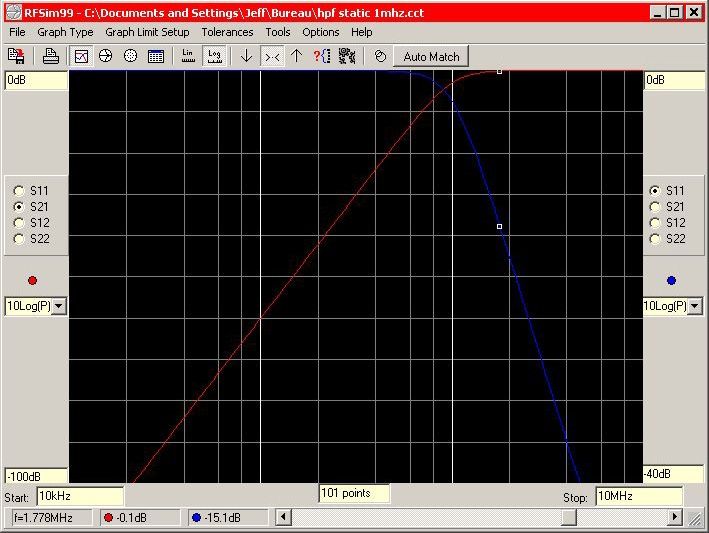This screenshot has height=533, width=709.
Task: Click the Start frequency 10kHz field
Action: 80,496
